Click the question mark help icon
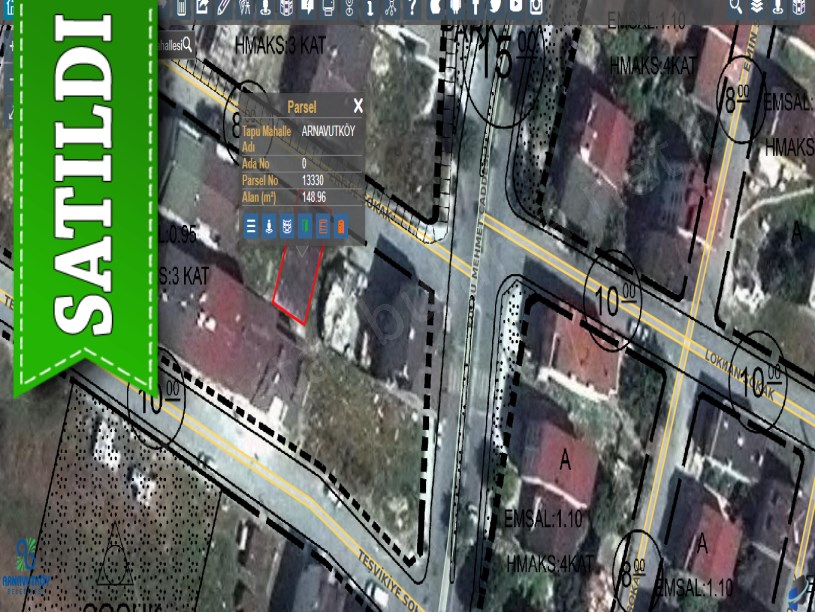This screenshot has height=612, width=815. [412, 7]
